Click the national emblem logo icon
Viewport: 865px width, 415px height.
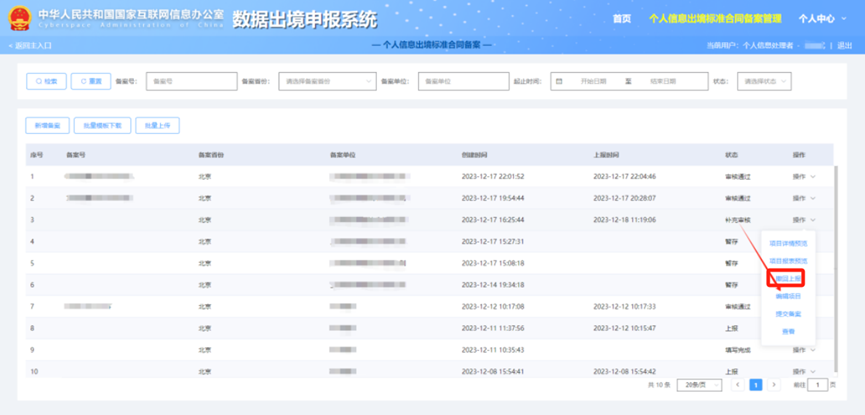point(18,19)
